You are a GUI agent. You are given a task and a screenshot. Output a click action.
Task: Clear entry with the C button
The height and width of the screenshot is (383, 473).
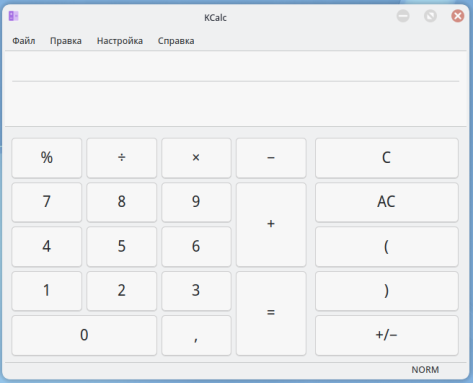point(387,158)
